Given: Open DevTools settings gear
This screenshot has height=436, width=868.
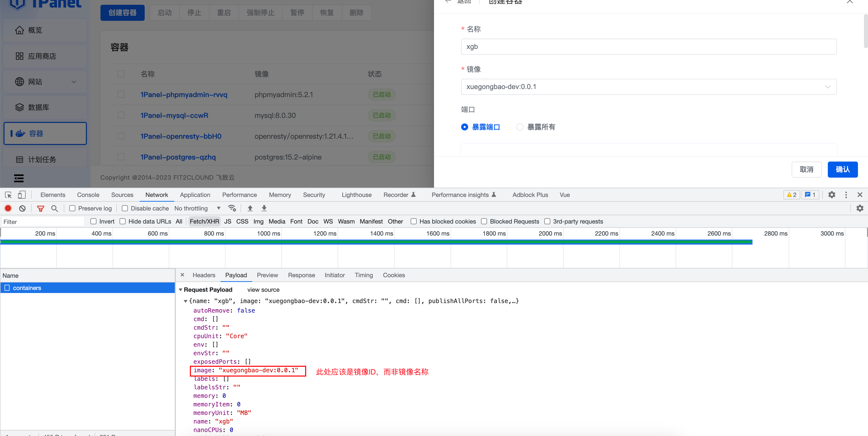Looking at the screenshot, I should pyautogui.click(x=832, y=195).
